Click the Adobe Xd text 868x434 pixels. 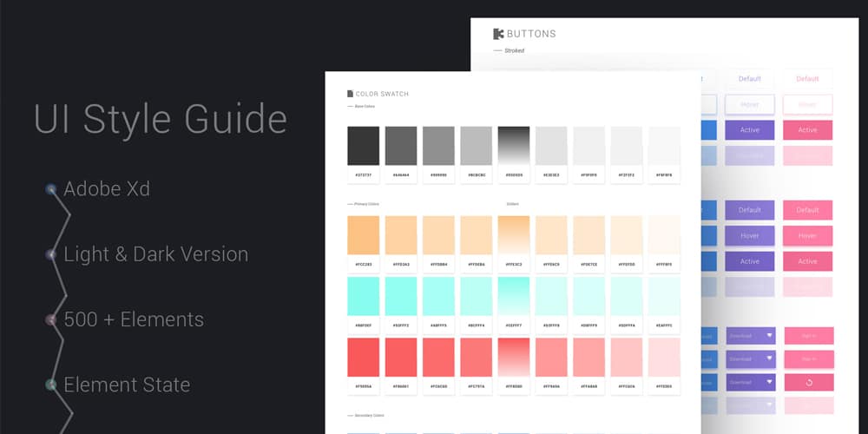(x=107, y=189)
